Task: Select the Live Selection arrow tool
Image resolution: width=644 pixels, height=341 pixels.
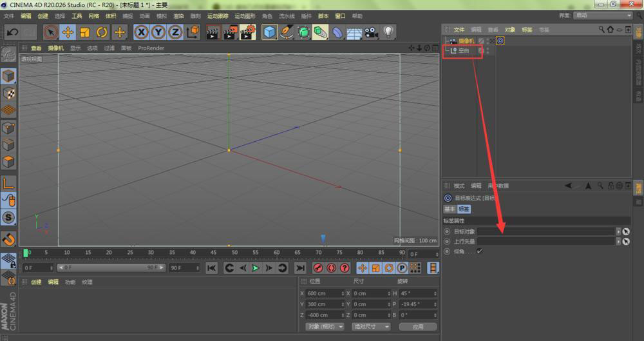Action: 51,32
